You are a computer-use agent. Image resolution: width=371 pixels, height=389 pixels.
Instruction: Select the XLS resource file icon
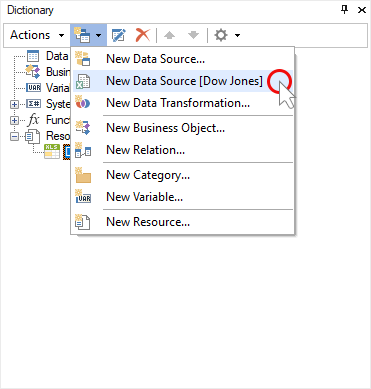52,152
